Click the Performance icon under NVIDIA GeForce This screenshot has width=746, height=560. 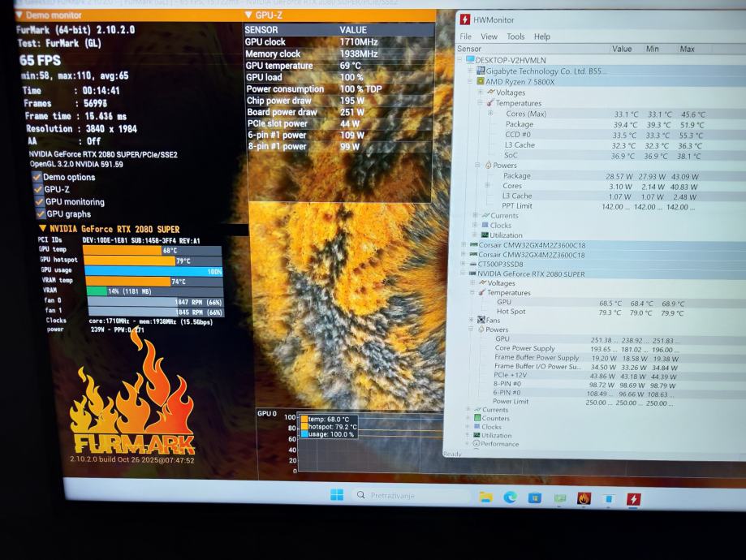click(x=476, y=443)
